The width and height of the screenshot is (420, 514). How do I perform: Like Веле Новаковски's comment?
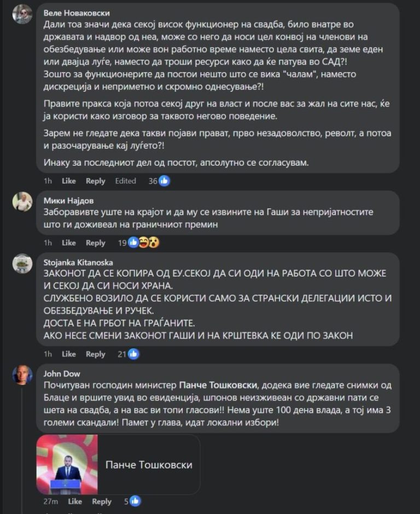[69, 181]
